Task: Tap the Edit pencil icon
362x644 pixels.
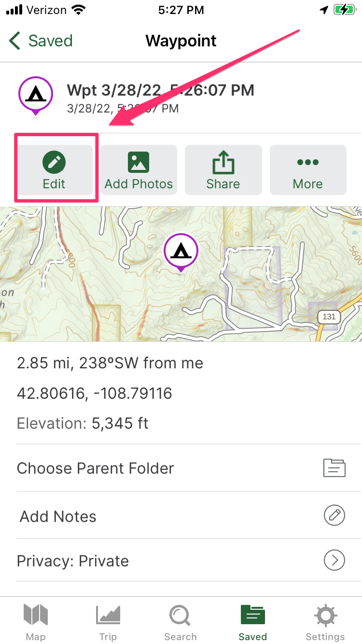Action: tap(54, 162)
